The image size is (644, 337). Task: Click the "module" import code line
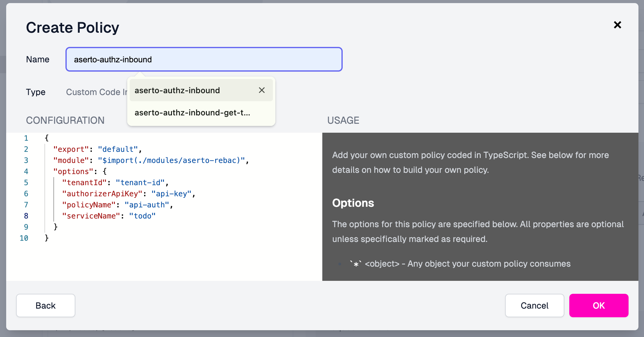point(151,160)
